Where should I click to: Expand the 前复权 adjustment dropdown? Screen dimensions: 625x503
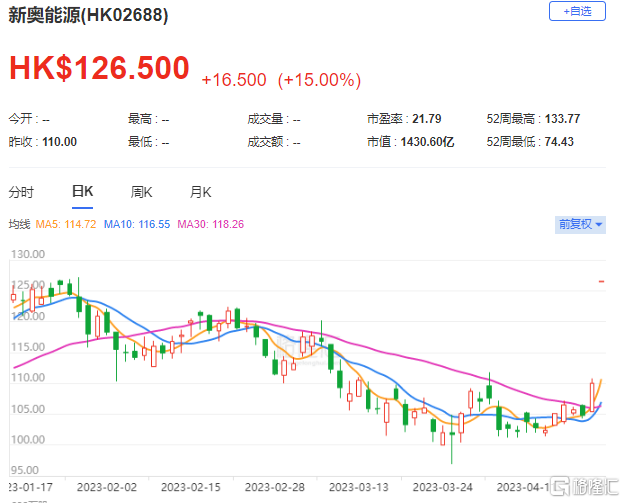pos(580,224)
